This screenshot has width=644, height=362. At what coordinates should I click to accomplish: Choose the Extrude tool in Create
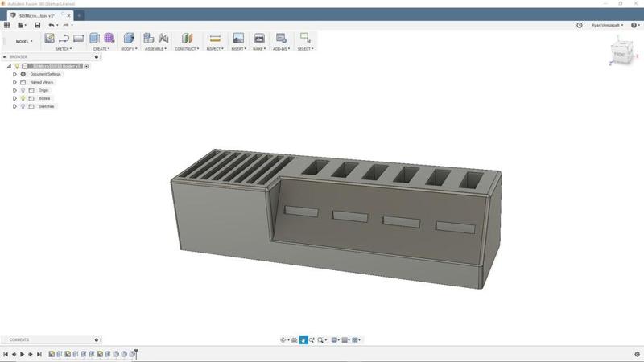coord(94,38)
